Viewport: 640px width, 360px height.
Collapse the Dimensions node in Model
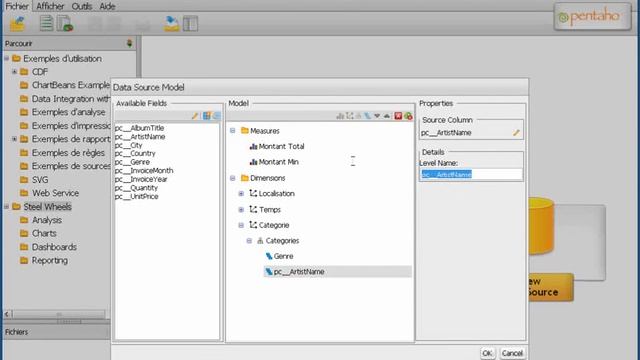coord(232,178)
